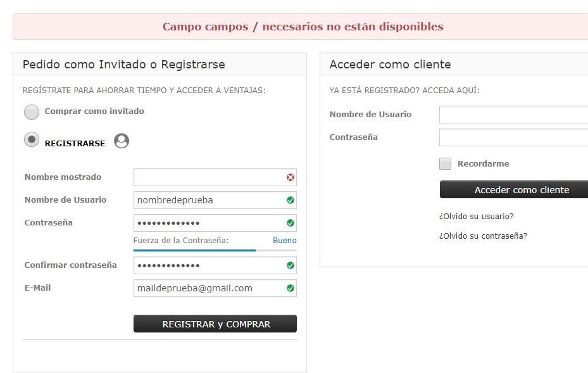Screen dimensions: 588x373
Task: Click the Acceder como cliente button
Action: click(514, 189)
